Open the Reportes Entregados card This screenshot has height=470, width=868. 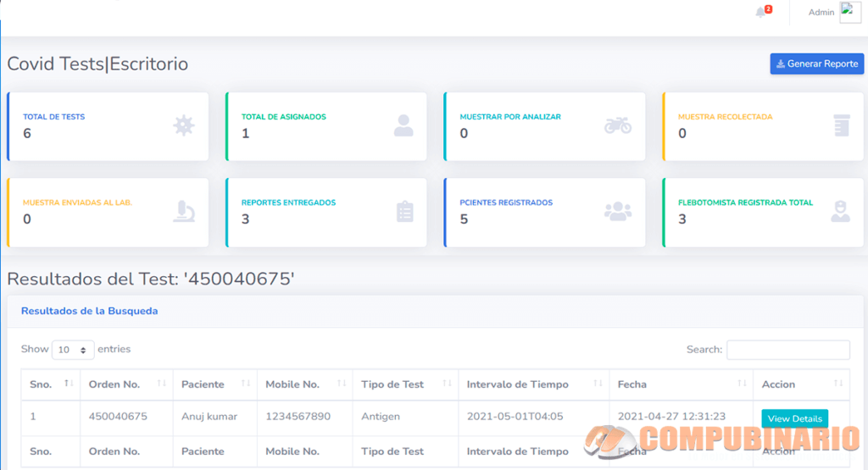point(326,213)
